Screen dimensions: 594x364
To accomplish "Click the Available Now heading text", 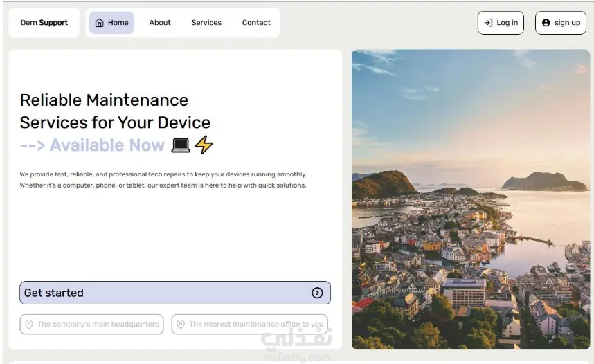I will pos(107,145).
